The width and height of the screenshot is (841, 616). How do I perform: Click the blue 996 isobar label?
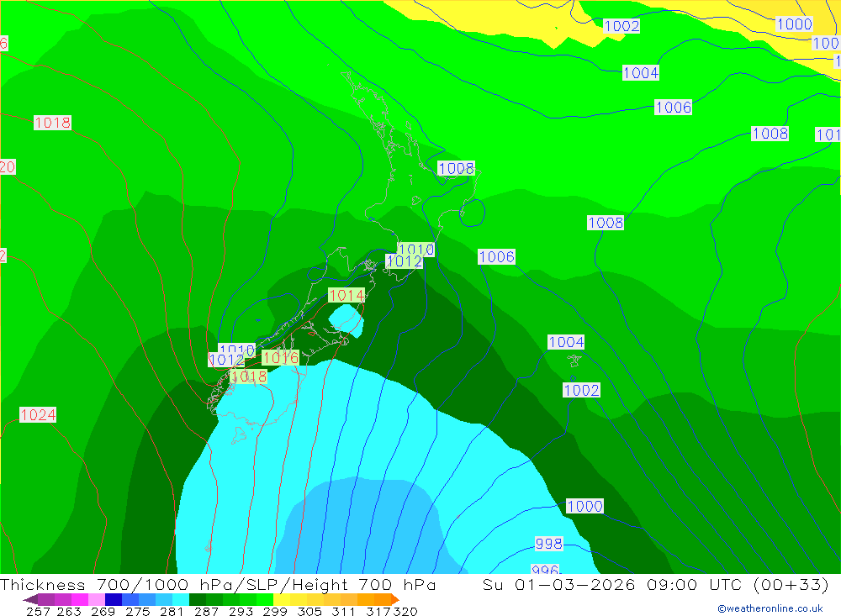(545, 569)
